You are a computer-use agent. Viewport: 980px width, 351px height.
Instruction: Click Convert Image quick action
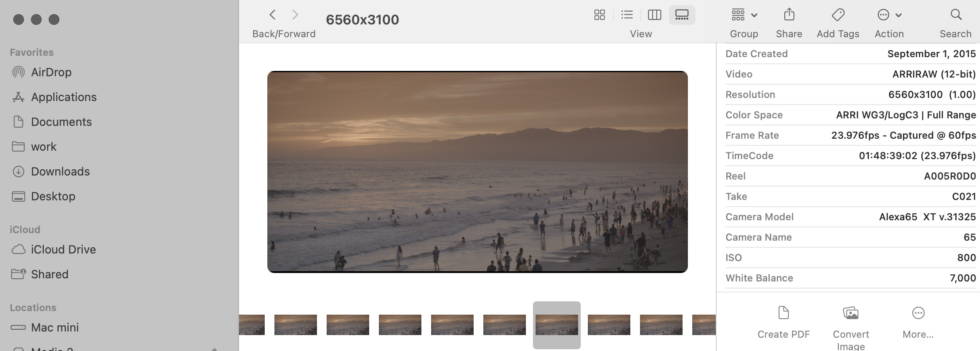851,313
